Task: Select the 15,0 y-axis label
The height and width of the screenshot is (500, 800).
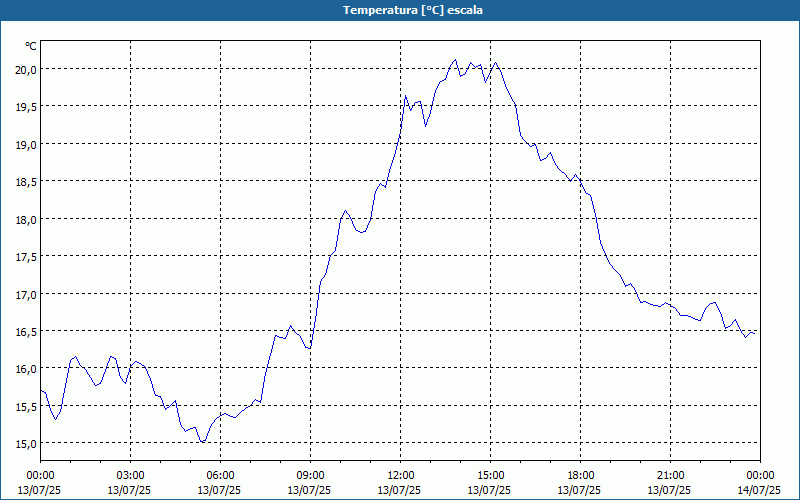Action: tap(26, 444)
